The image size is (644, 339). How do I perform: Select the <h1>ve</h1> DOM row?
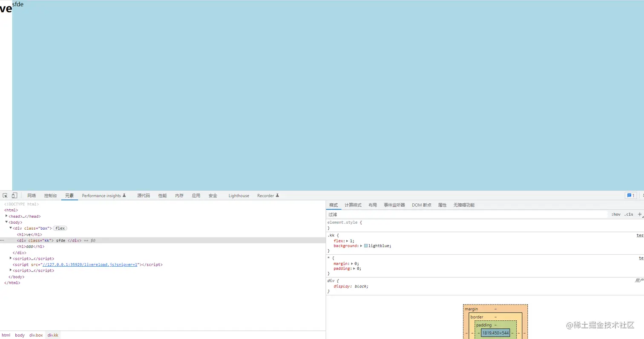pyautogui.click(x=29, y=234)
